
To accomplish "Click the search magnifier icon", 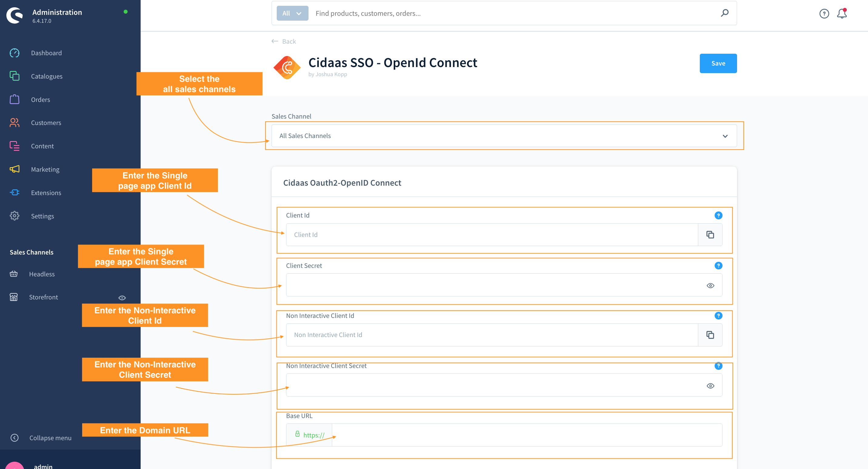I will (724, 13).
